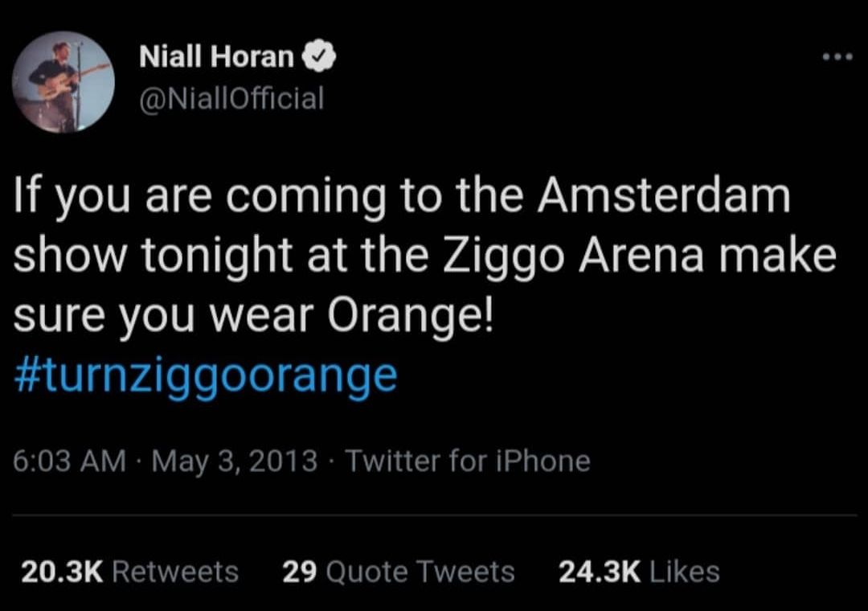The image size is (868, 611).
Task: View the 29 Quote Tweets list
Action: click(x=399, y=572)
